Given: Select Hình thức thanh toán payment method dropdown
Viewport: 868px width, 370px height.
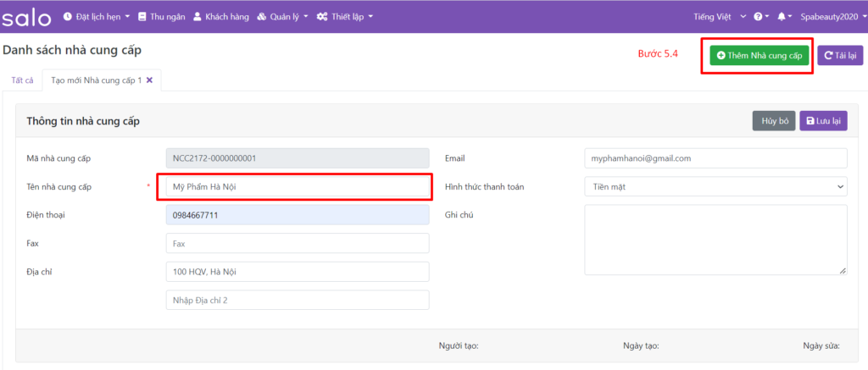Looking at the screenshot, I should pyautogui.click(x=715, y=186).
